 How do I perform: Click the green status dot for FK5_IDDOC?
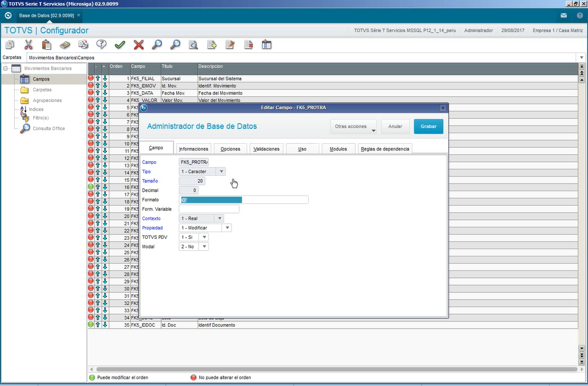(x=91, y=325)
